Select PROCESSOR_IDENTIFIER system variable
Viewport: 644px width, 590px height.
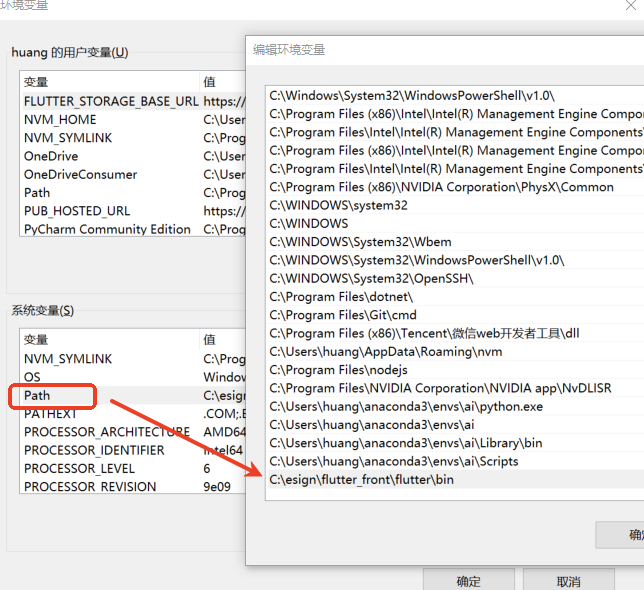point(133,450)
